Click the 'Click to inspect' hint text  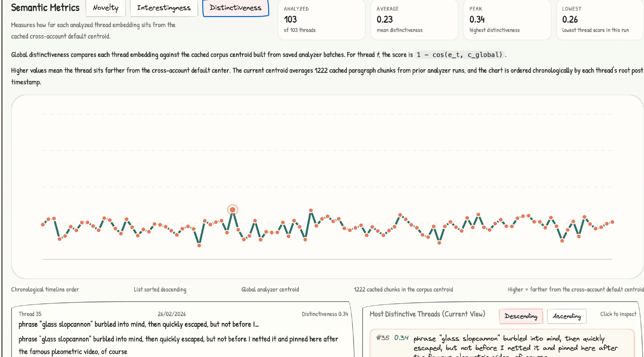(x=618, y=314)
